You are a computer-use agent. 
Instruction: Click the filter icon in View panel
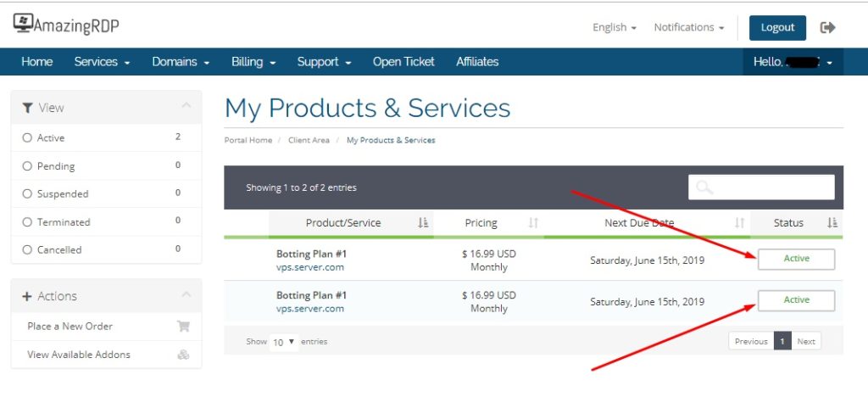[x=28, y=108]
